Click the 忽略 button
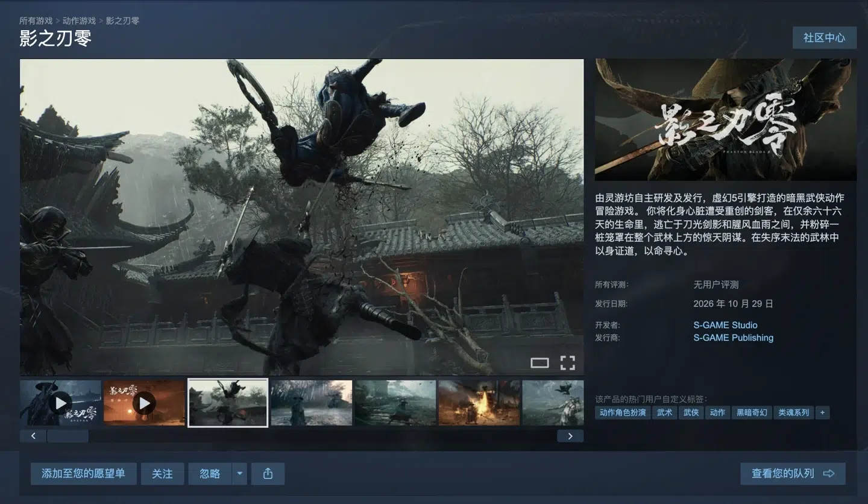 210,474
